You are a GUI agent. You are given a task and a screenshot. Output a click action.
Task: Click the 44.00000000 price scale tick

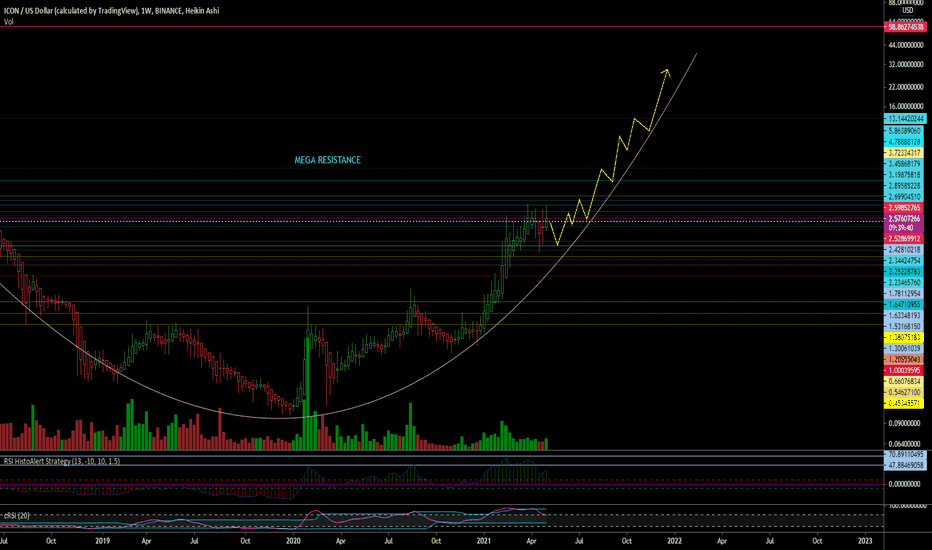pos(905,45)
